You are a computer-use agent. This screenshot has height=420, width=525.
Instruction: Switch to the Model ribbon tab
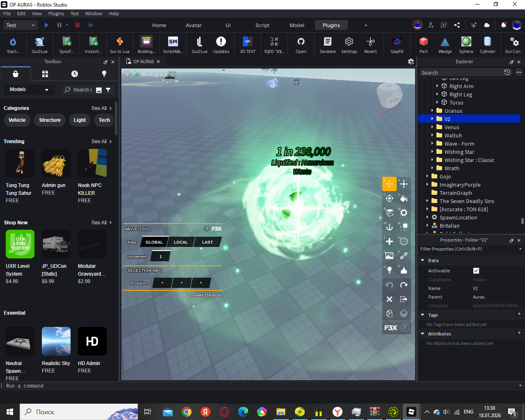pyautogui.click(x=297, y=25)
